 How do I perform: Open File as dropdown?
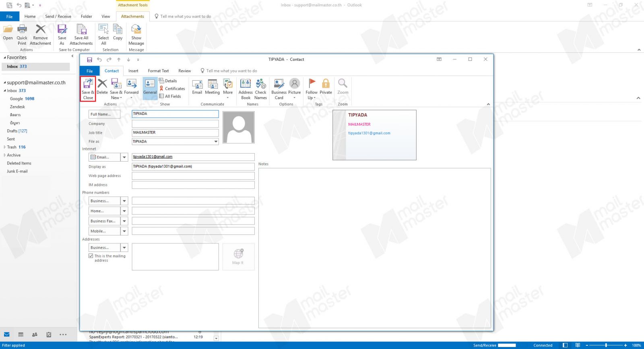point(216,141)
